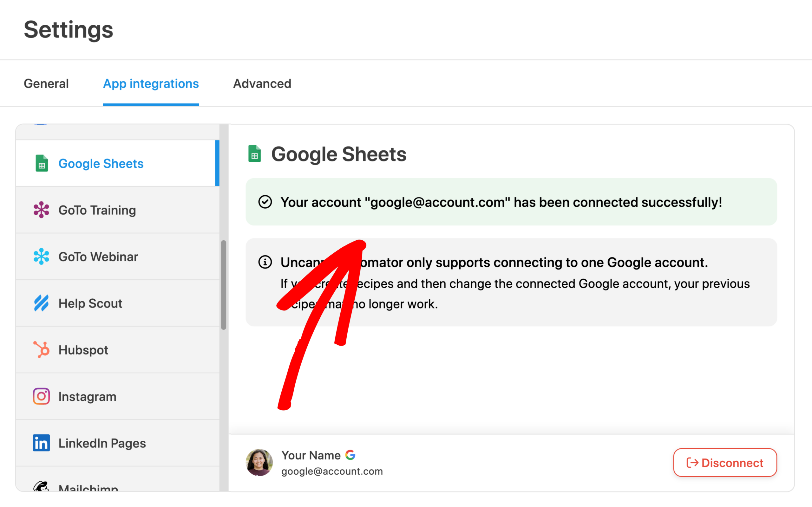Select Google Sheets in the integrations list
The image size is (812, 507).
(117, 163)
